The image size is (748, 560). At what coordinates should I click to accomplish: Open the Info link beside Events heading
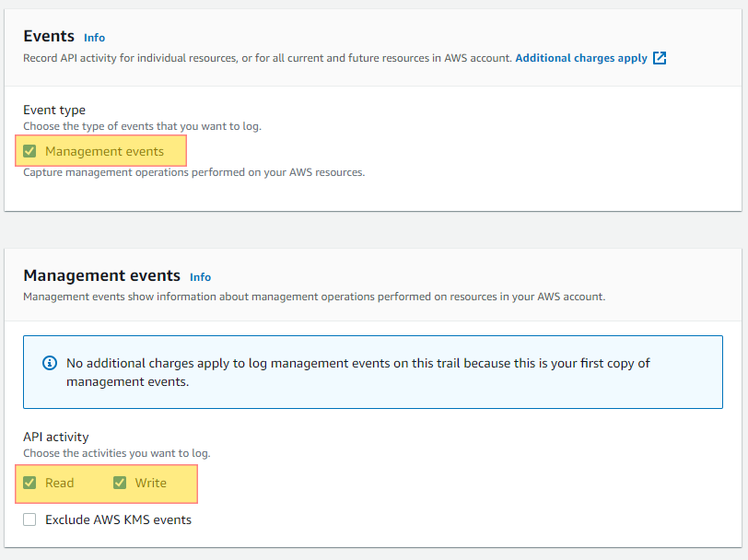pyautogui.click(x=94, y=38)
